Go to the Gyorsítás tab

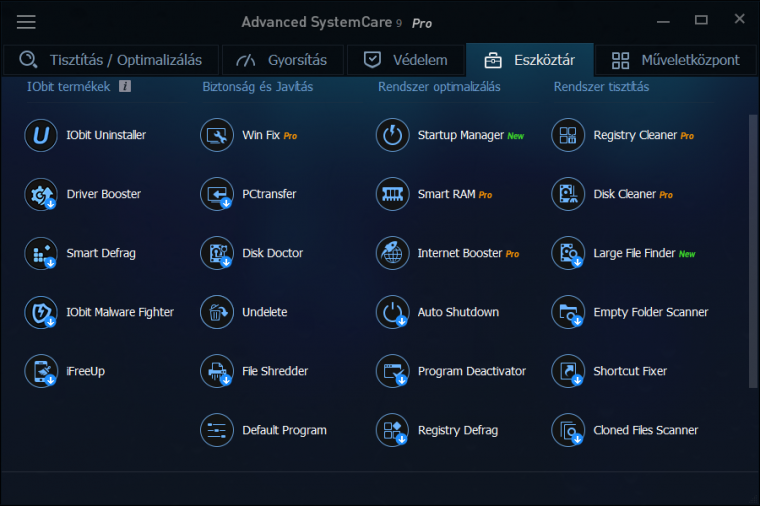pyautogui.click(x=283, y=60)
